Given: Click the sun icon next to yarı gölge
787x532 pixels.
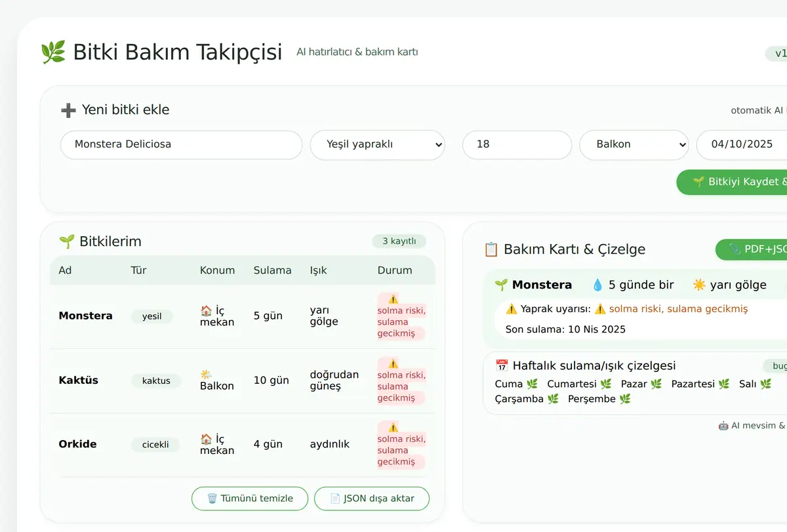Looking at the screenshot, I should [x=699, y=285].
